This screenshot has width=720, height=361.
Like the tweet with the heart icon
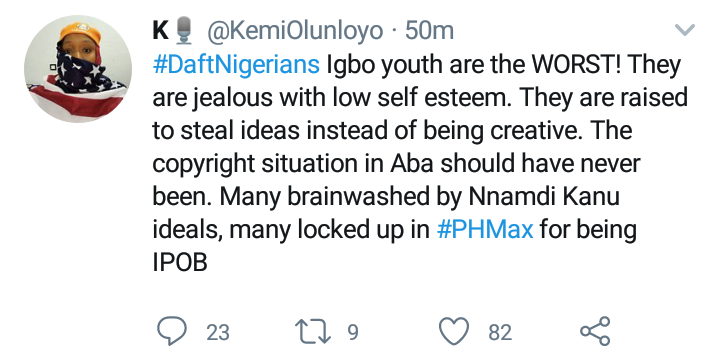pyautogui.click(x=454, y=331)
